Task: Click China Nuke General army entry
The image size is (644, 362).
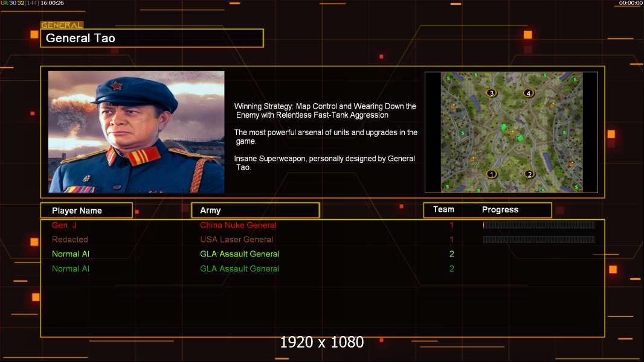Action: click(x=238, y=225)
